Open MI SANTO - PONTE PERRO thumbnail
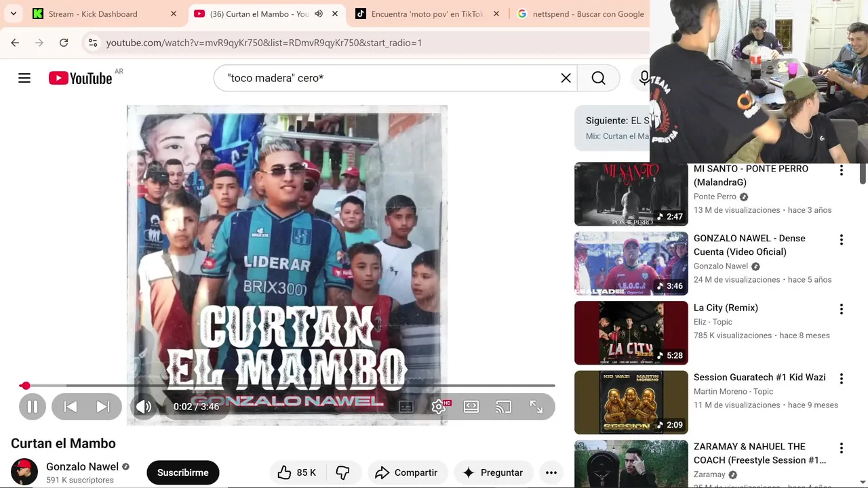868x488 pixels. click(631, 194)
